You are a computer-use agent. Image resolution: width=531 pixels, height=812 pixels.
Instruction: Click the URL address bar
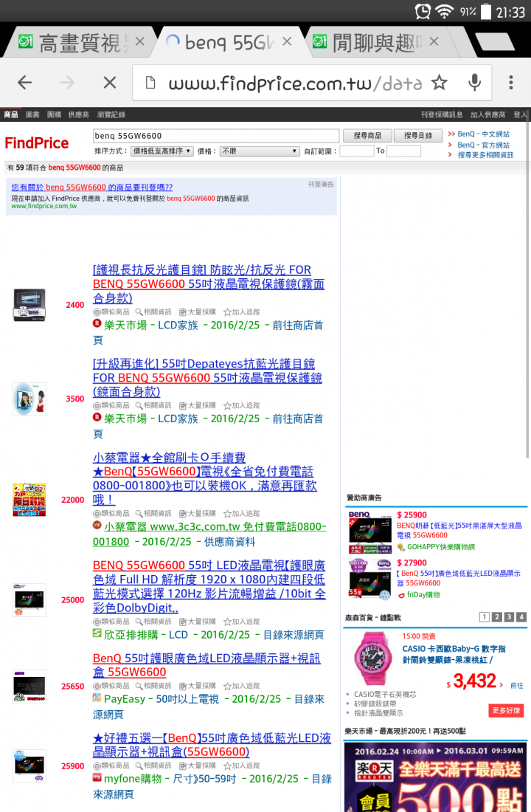click(x=295, y=83)
